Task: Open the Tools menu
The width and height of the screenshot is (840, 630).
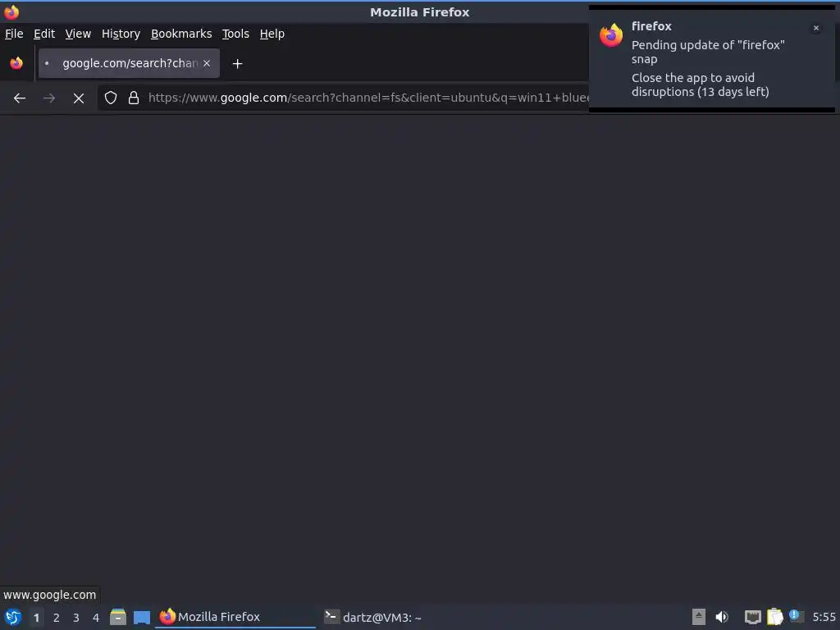Action: [235, 34]
